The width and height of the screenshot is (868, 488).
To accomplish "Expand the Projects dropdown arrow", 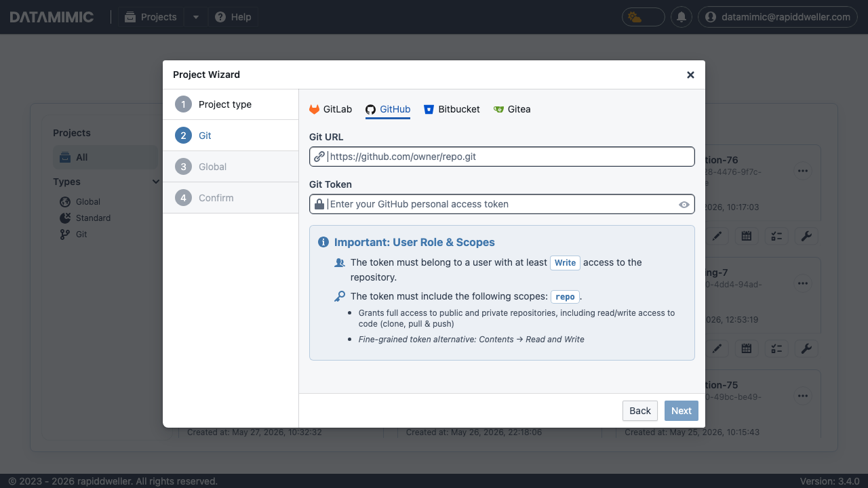I will coord(196,17).
